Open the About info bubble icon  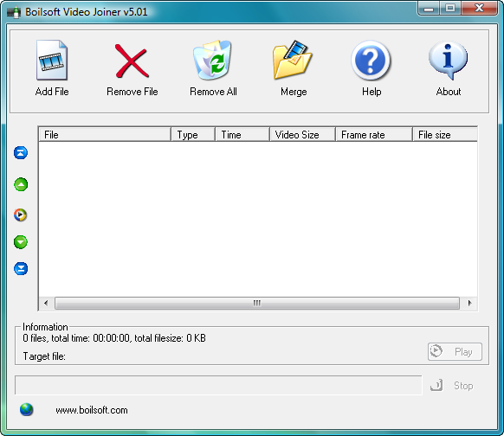(448, 60)
